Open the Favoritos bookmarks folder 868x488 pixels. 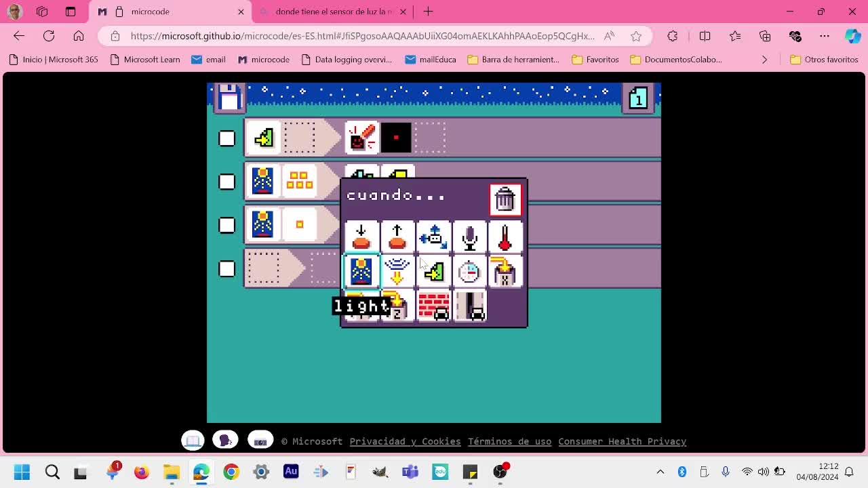pos(595,60)
